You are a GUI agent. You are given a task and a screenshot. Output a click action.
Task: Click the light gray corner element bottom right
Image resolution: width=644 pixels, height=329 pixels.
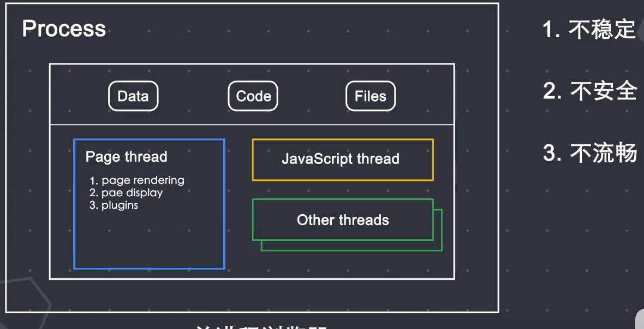[640, 320]
